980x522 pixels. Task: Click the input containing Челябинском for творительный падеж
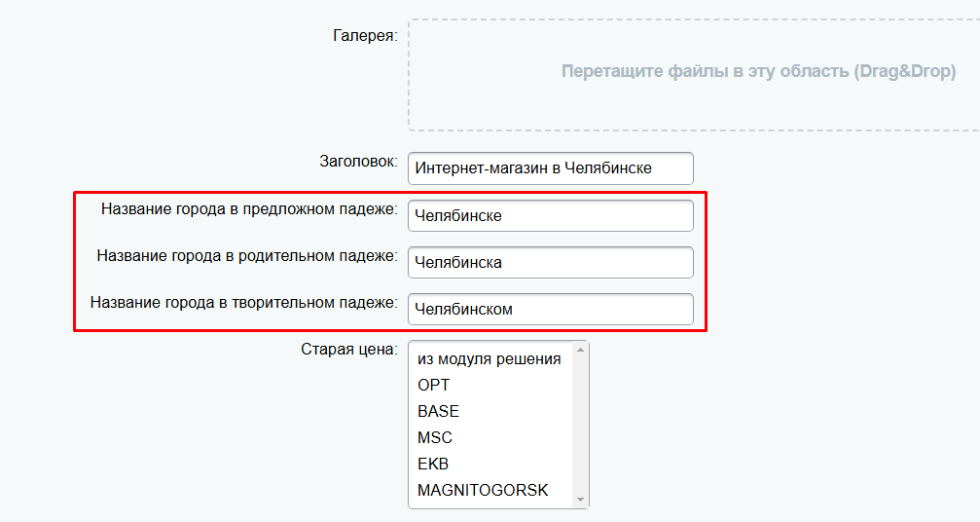[x=551, y=310]
